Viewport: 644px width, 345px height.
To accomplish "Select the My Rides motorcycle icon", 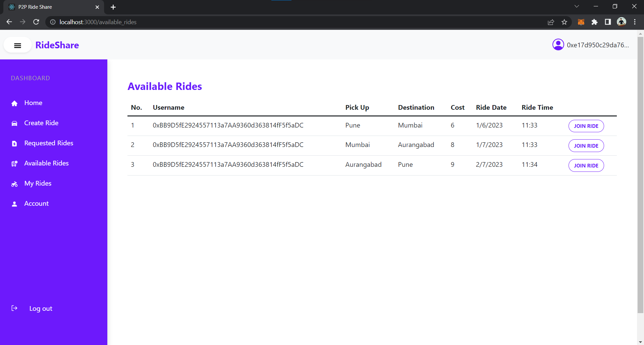I will click(14, 184).
